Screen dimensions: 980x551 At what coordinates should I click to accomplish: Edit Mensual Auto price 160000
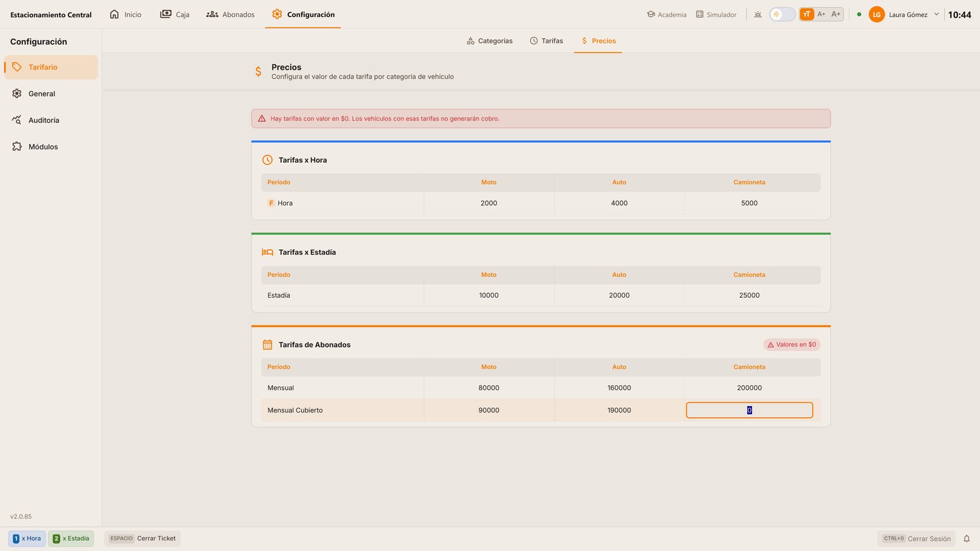pyautogui.click(x=619, y=388)
